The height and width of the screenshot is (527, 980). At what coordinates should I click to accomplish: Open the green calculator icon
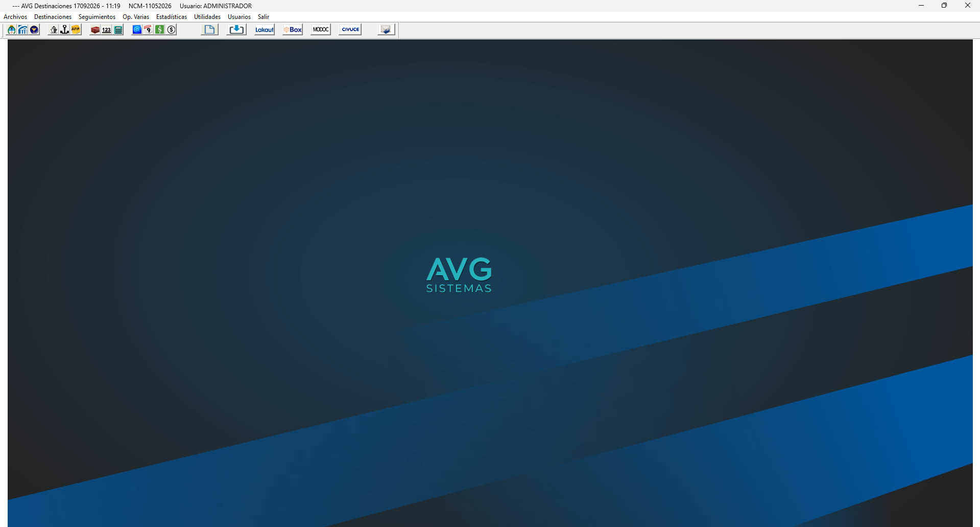[118, 30]
